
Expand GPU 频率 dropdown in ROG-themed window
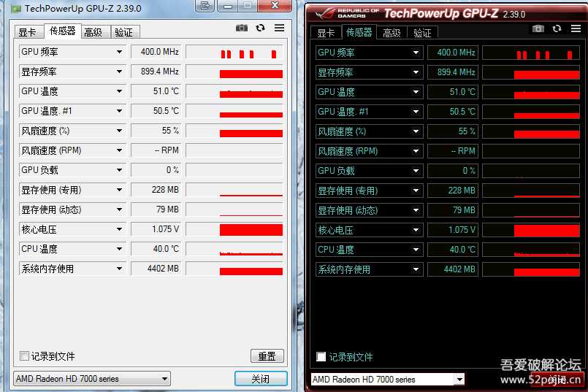coord(416,53)
